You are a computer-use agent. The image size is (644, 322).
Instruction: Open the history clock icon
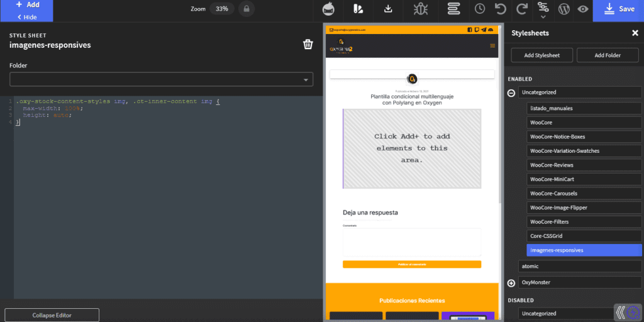tap(480, 9)
